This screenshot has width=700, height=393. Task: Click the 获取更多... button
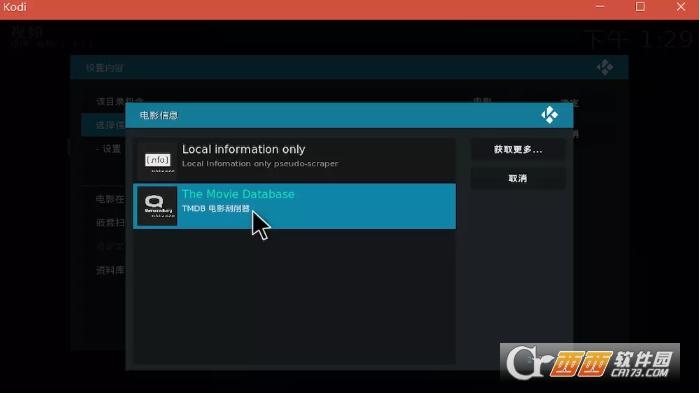click(x=518, y=150)
